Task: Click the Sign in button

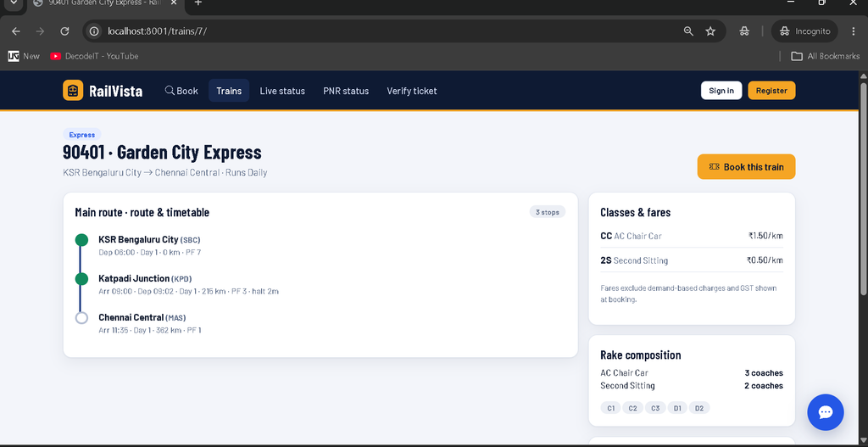Action: coord(721,90)
